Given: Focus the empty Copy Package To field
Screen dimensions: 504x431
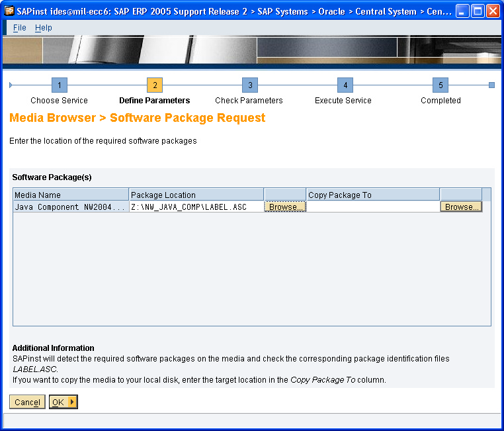Looking at the screenshot, I should (x=372, y=207).
